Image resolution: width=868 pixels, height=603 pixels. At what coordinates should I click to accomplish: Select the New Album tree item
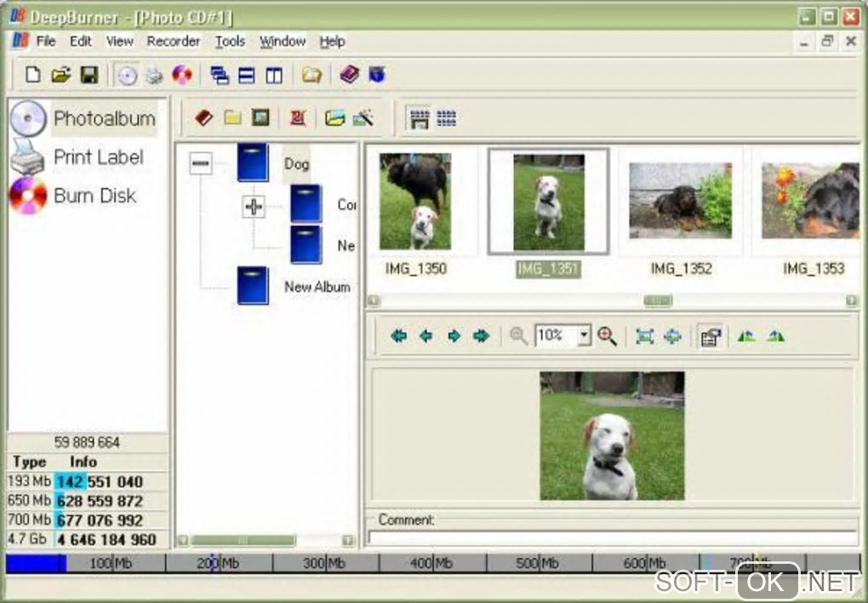pyautogui.click(x=317, y=287)
